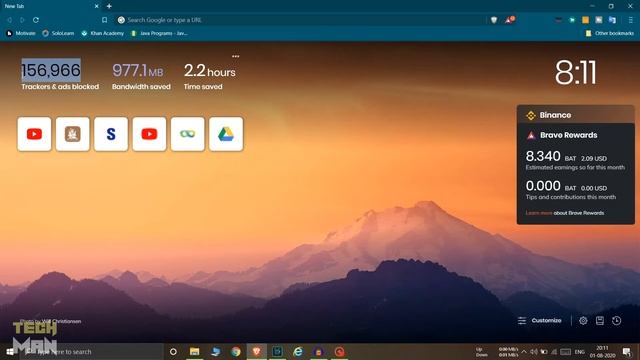Open the blue computer app next to File Explorer

(x=215, y=351)
